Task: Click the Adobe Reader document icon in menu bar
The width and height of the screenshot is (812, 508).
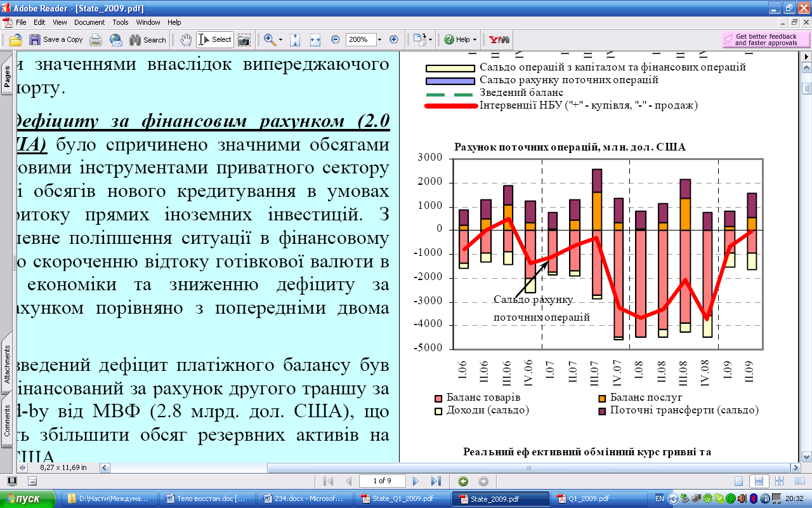Action: click(x=7, y=22)
